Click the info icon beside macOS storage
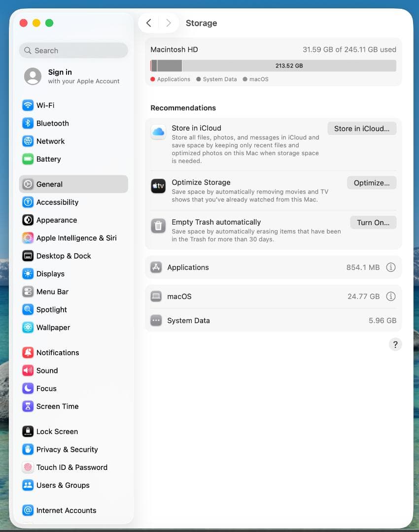 tap(390, 297)
